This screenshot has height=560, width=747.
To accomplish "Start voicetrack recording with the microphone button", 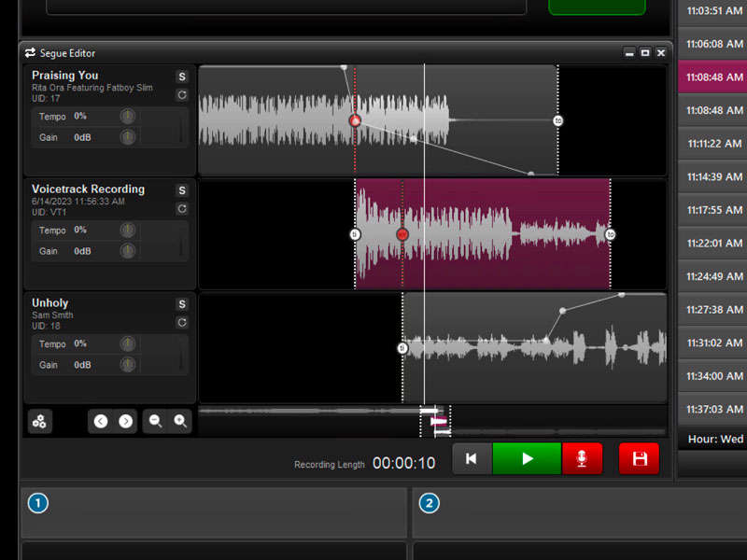I will (582, 458).
